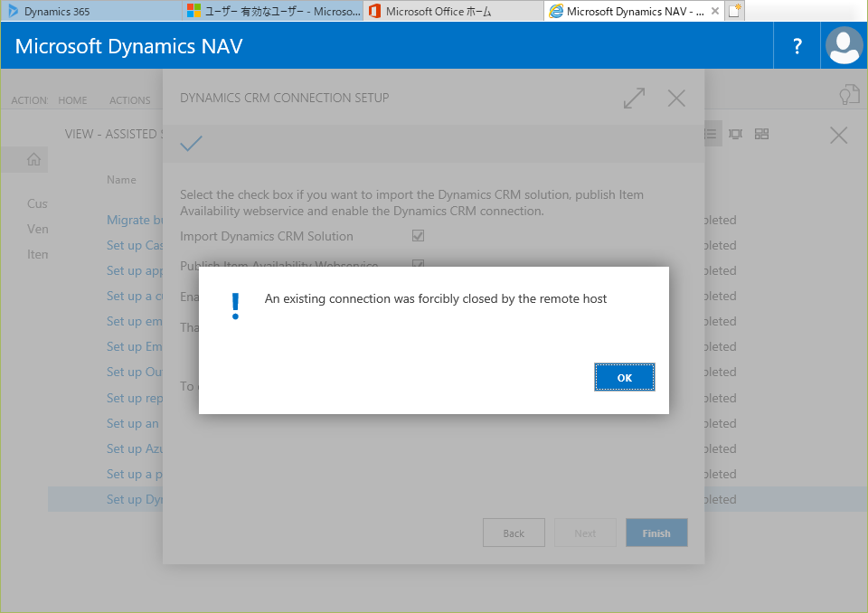Click the Name column header

[x=121, y=179]
